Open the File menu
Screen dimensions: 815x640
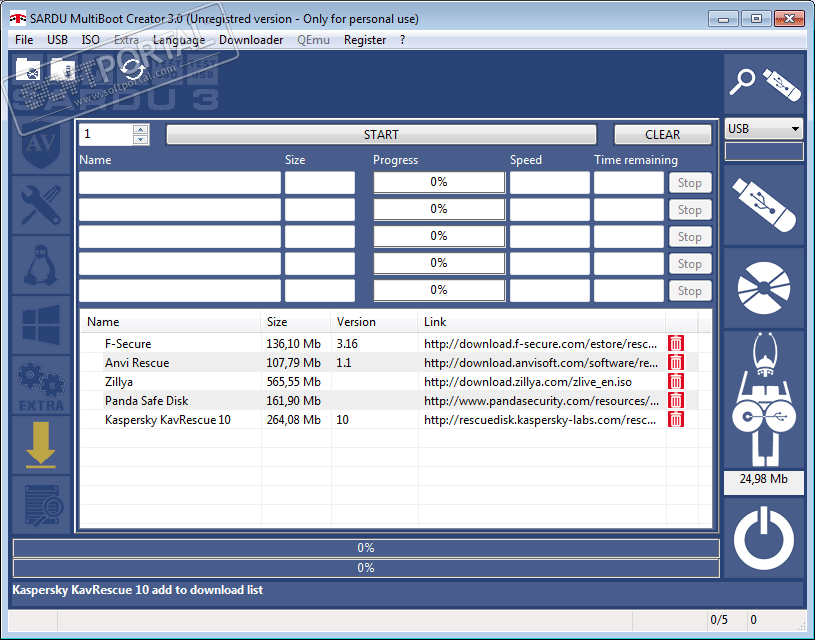click(x=24, y=40)
